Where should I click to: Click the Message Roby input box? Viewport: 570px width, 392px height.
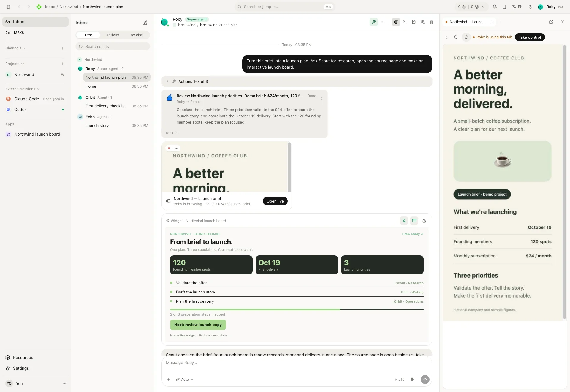(x=297, y=363)
